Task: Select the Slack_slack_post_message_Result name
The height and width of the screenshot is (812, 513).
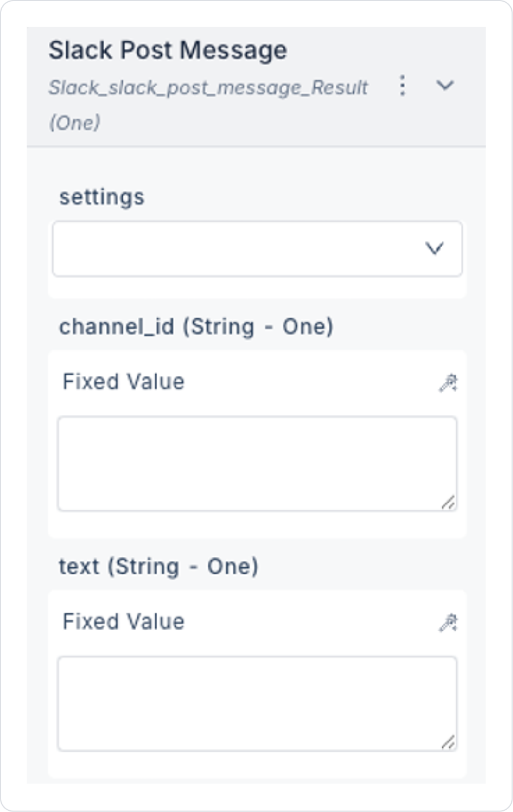Action: pyautogui.click(x=208, y=88)
